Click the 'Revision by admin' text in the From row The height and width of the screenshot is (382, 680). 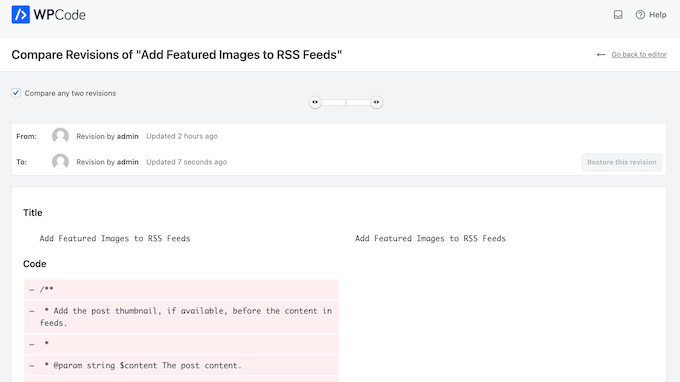click(x=107, y=136)
